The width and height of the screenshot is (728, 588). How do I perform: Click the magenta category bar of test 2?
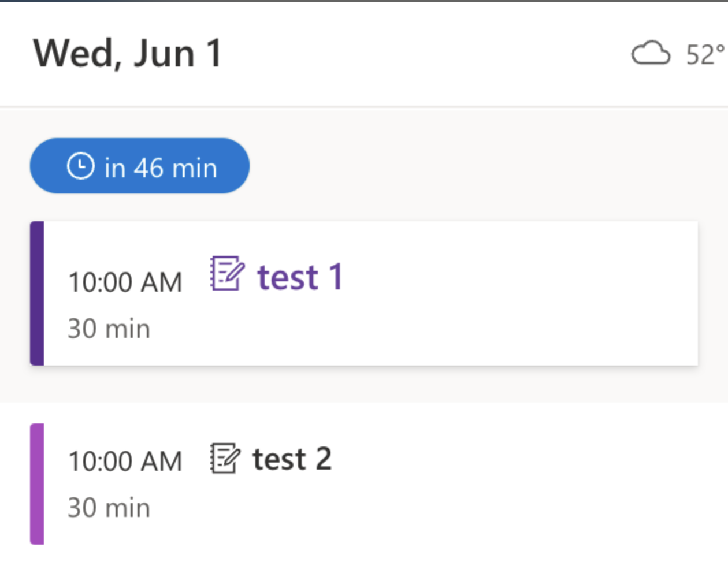click(x=37, y=484)
